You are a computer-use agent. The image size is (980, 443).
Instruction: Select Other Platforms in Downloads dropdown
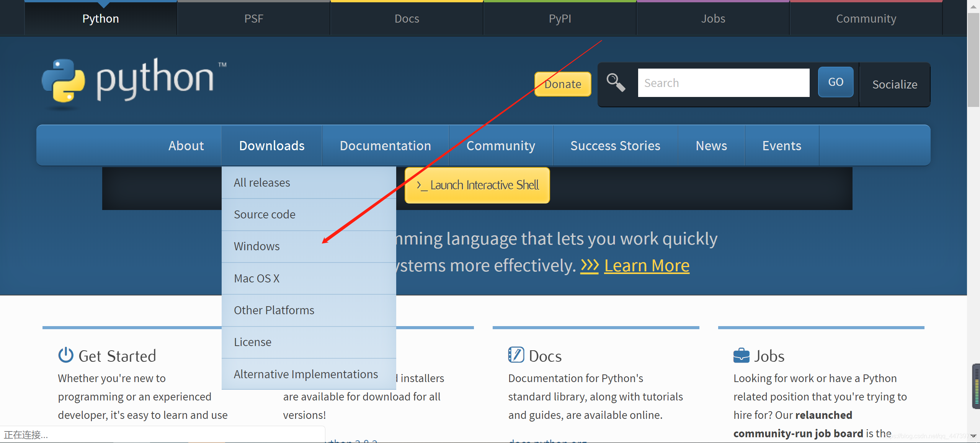point(309,310)
